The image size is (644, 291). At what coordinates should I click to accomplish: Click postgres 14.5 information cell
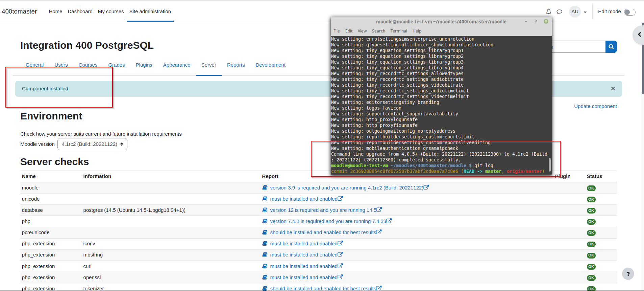click(x=134, y=210)
